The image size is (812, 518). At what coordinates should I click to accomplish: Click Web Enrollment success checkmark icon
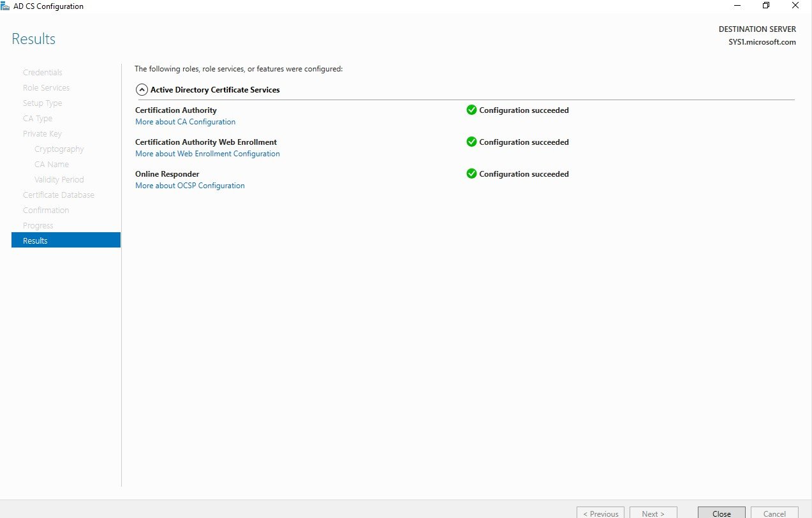pos(471,142)
